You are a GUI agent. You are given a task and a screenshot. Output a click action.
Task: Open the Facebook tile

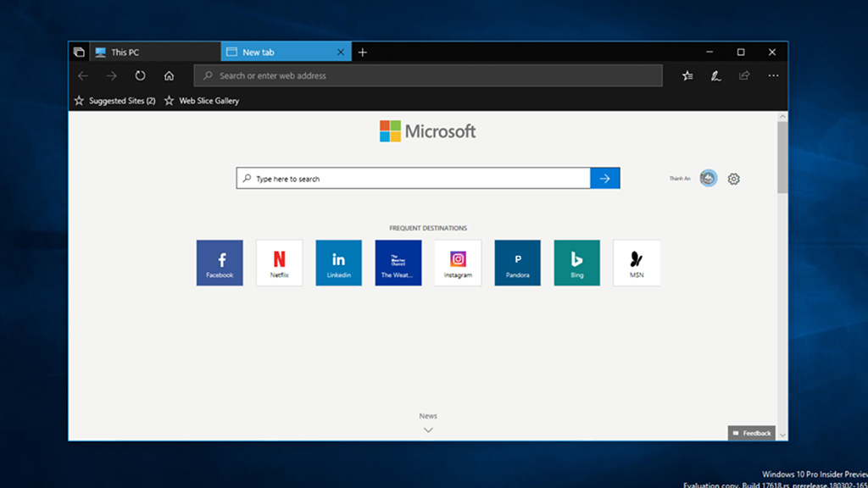pos(220,263)
